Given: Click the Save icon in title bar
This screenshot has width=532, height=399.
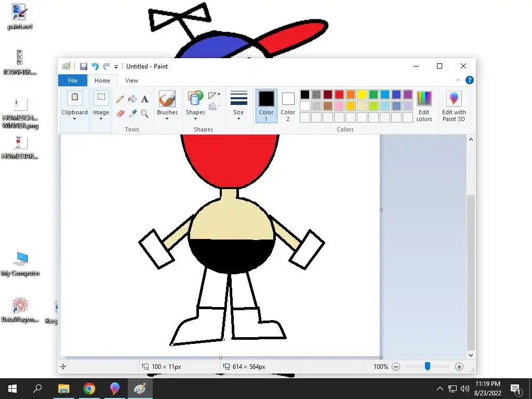Looking at the screenshot, I should pyautogui.click(x=84, y=66).
